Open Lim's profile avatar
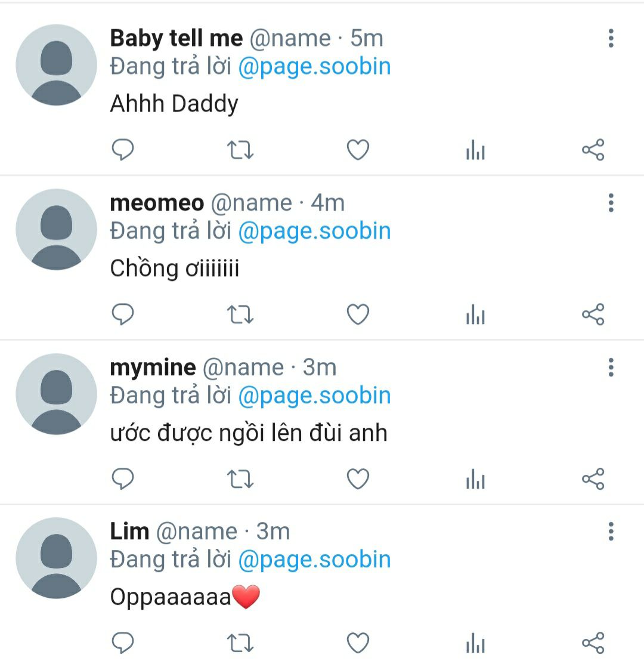The image size is (644, 667). [56, 558]
